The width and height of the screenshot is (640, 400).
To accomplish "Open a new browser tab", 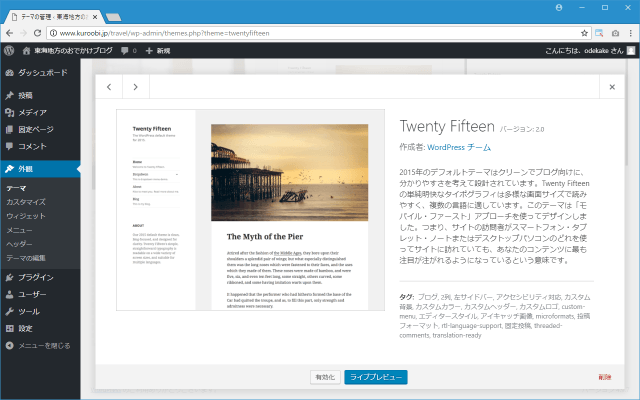I will point(113,17).
